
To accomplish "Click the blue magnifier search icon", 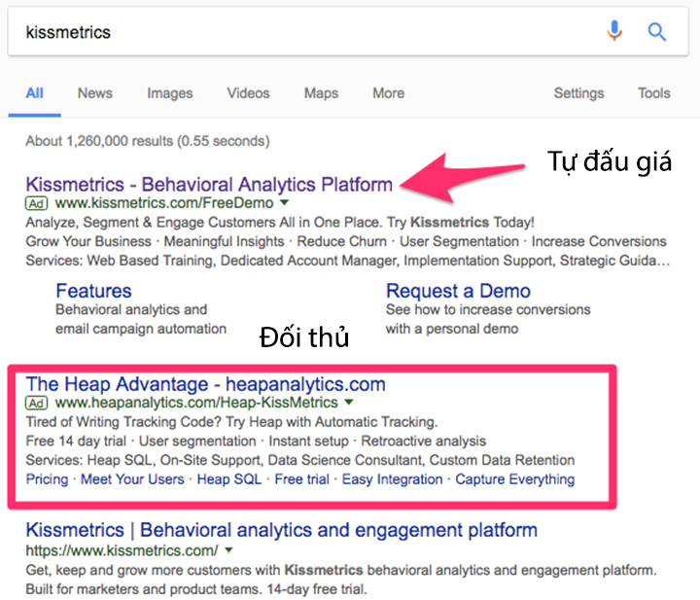I will 656,32.
